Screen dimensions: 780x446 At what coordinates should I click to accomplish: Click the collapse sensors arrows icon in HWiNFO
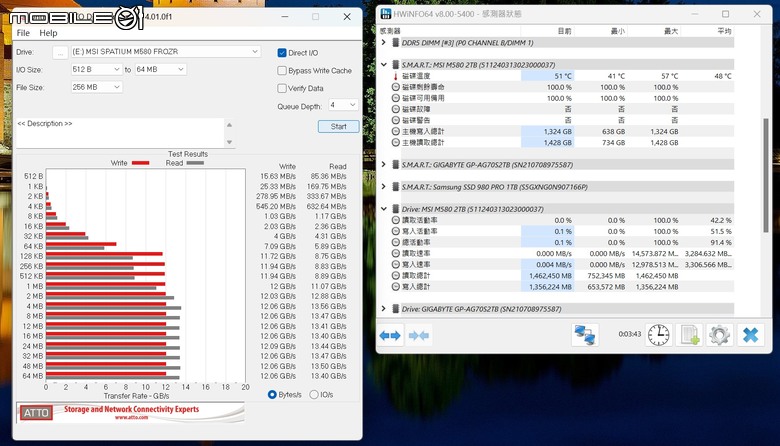419,336
